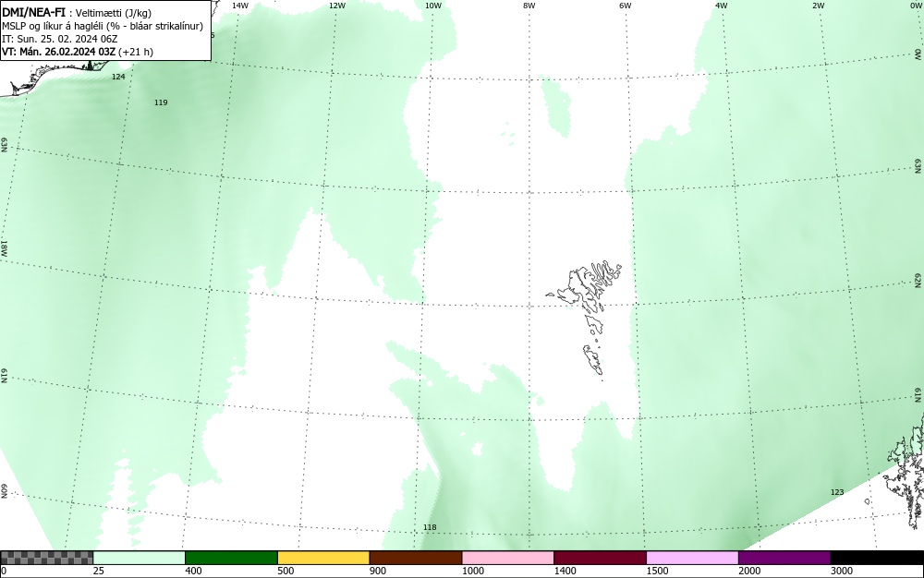Click the 2W longitude label
The height and width of the screenshot is (578, 924).
(x=818, y=6)
